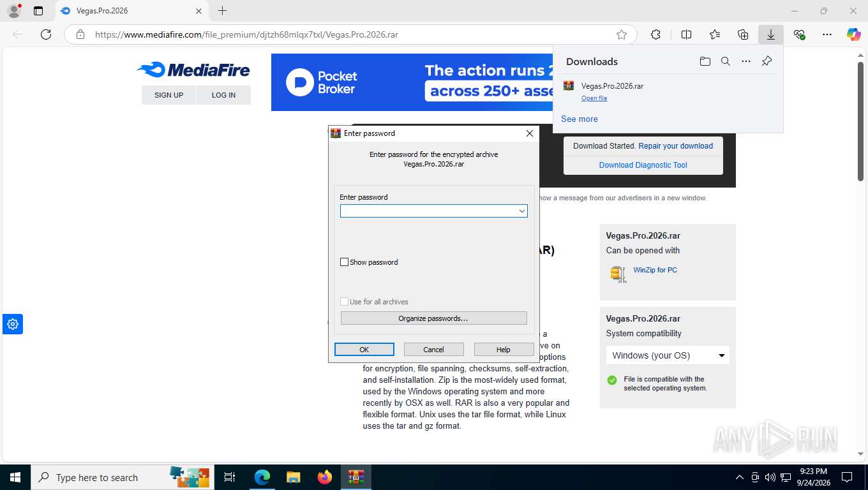Refresh the MediaFire page
Screen dimensions: 868x490
pyautogui.click(x=46, y=34)
